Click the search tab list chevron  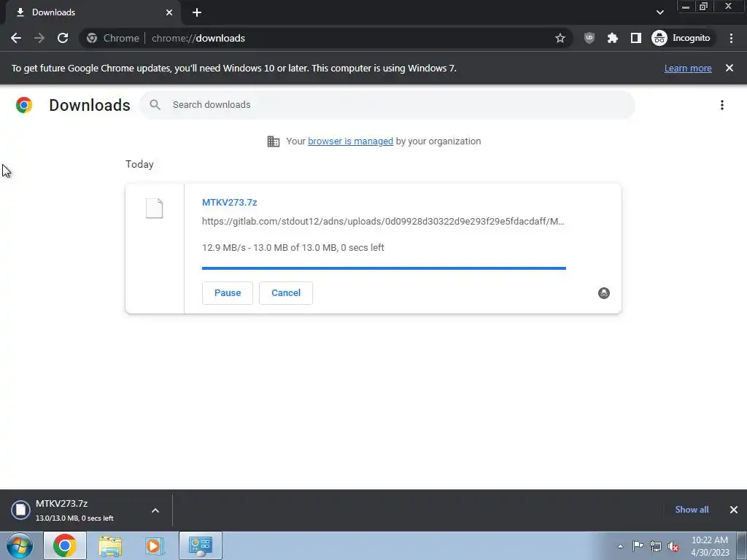tap(659, 12)
